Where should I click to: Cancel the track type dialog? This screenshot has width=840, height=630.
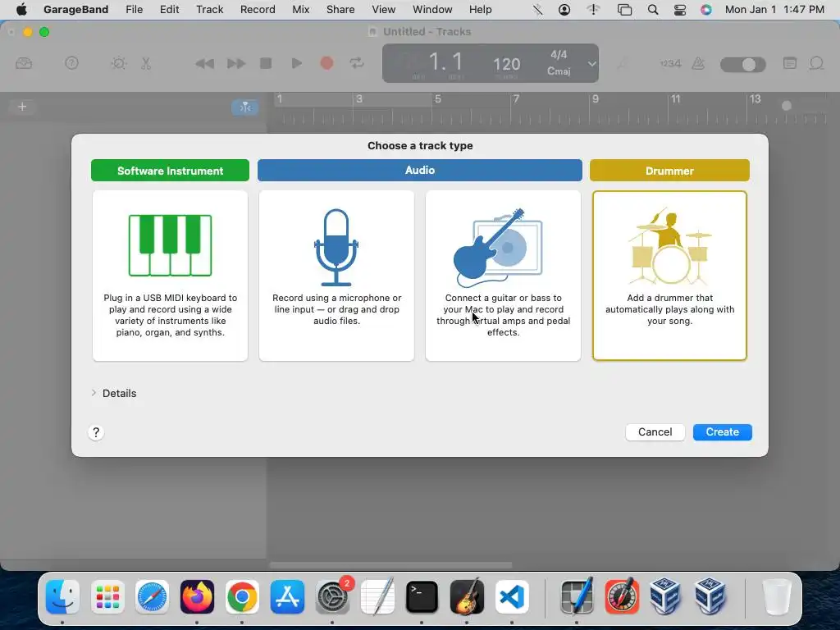[655, 431]
